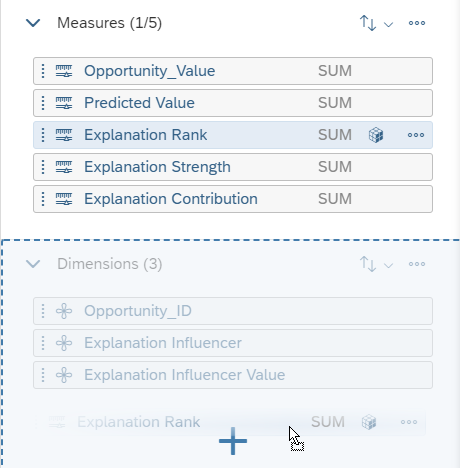This screenshot has width=460, height=468.
Task: Select the Predicted Value measure
Action: [x=233, y=103]
